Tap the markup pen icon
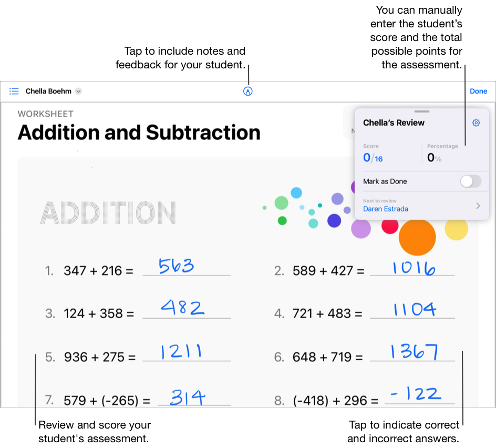This screenshot has width=496, height=448. [248, 91]
